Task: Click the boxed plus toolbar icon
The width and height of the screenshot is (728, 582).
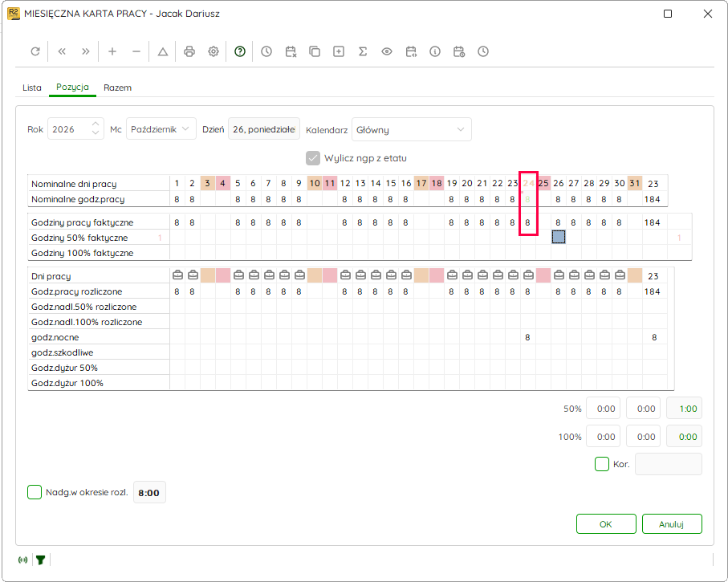Action: (x=339, y=51)
